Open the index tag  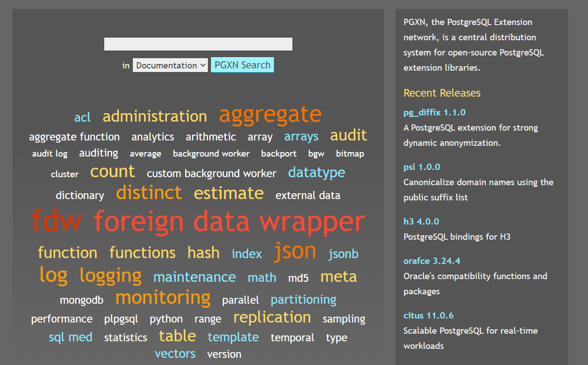[x=246, y=254]
